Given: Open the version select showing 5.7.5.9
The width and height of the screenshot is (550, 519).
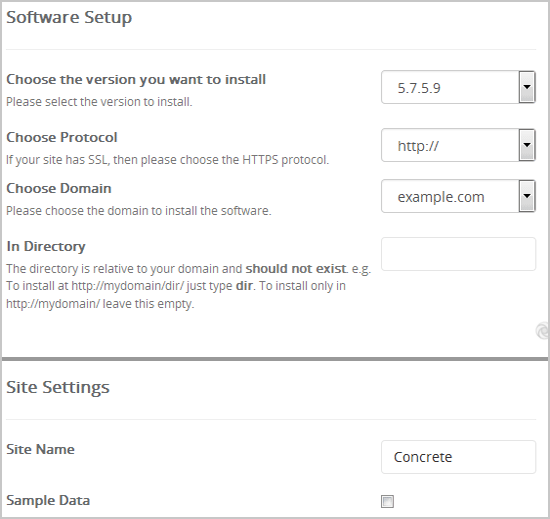Looking at the screenshot, I should coord(458,87).
